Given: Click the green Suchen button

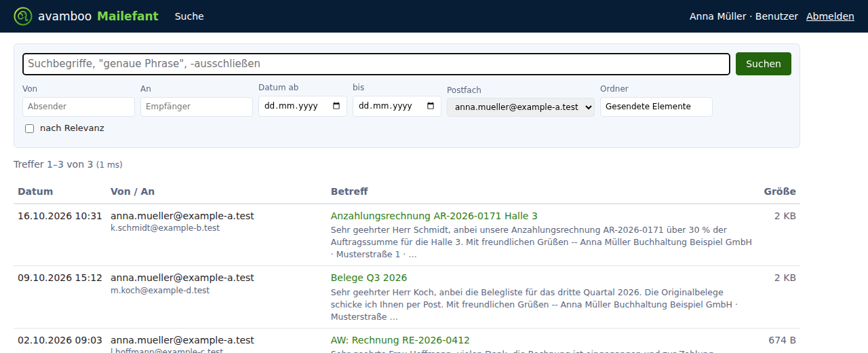Looking at the screenshot, I should tap(764, 64).
